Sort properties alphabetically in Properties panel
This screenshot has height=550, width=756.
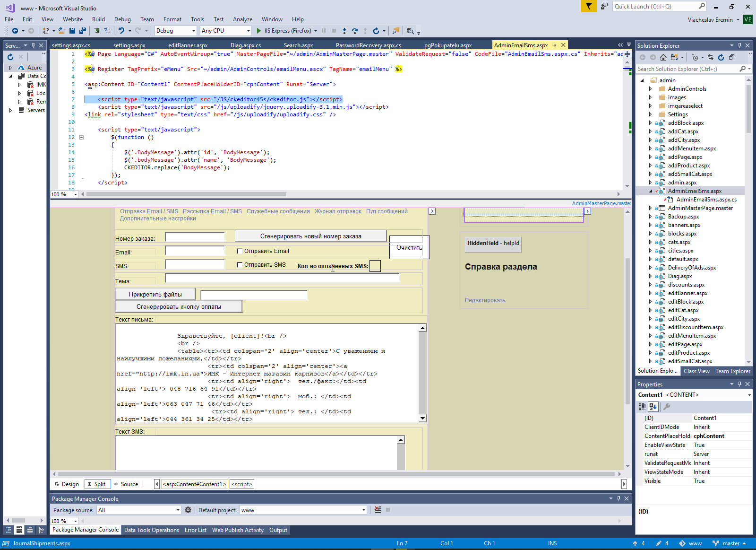[x=653, y=407]
